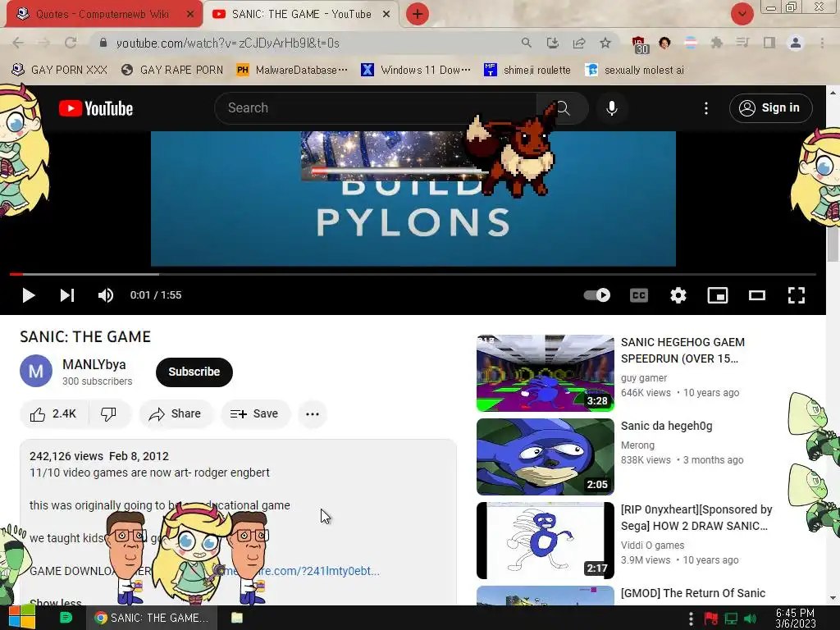Skip to next video in the player
The width and height of the screenshot is (840, 630).
[x=67, y=295]
